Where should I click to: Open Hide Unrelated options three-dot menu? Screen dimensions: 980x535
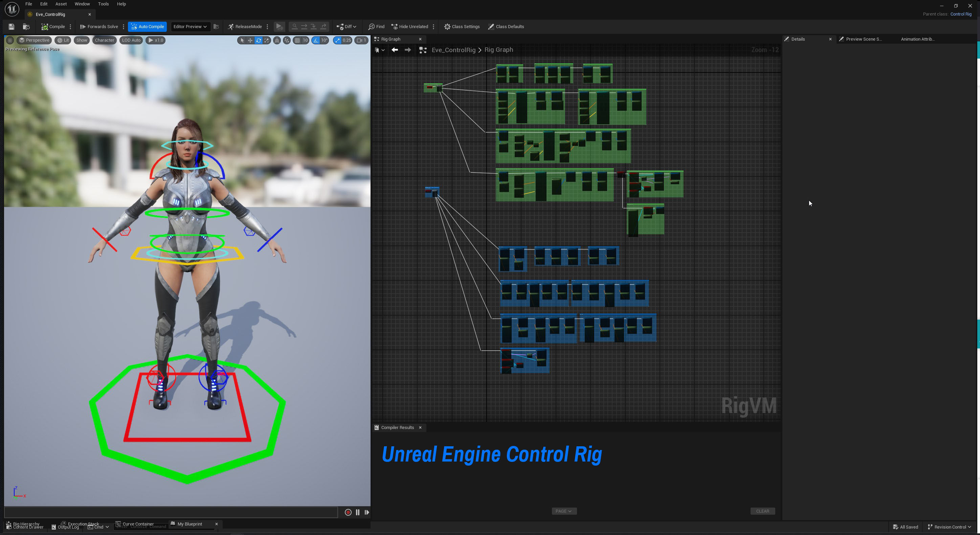434,27
